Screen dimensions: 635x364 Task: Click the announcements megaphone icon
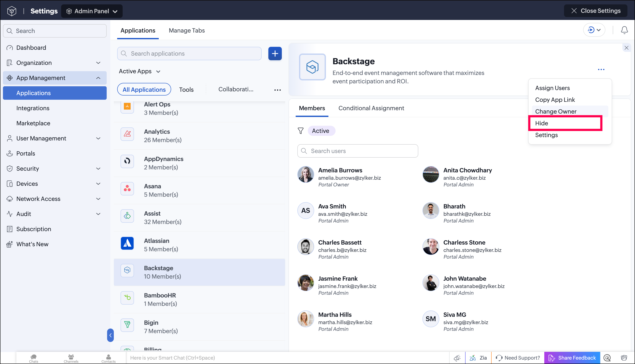[x=457, y=358]
